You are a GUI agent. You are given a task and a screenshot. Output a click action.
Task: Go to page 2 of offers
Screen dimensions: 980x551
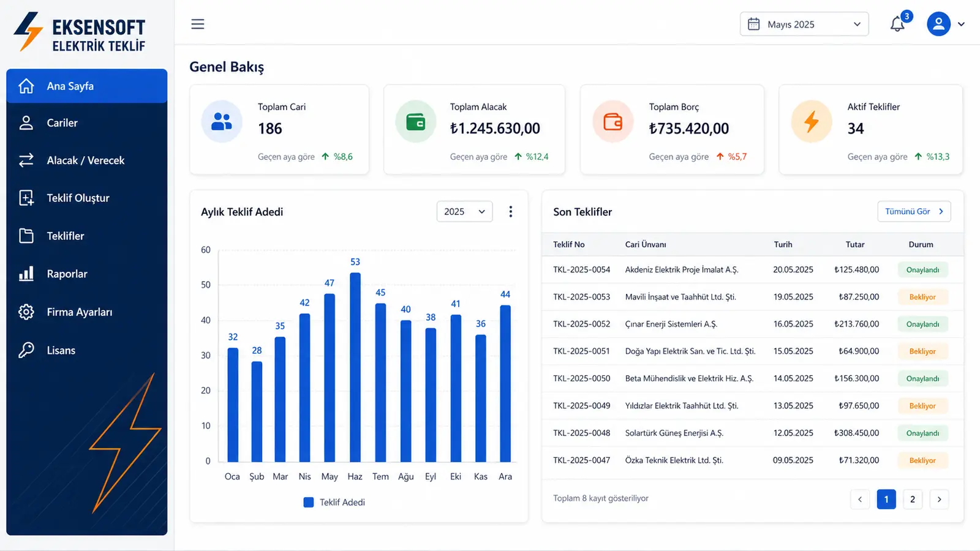[913, 499]
